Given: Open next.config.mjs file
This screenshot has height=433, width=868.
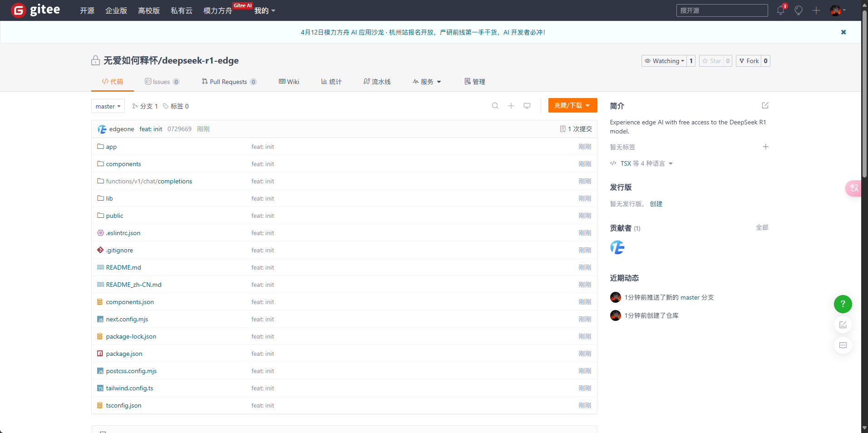Looking at the screenshot, I should coord(127,319).
